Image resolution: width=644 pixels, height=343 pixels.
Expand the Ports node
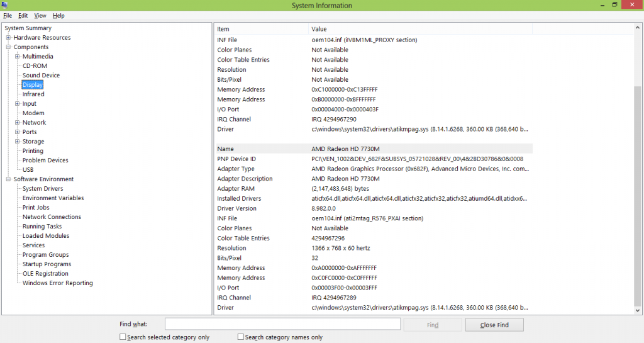[x=17, y=132]
